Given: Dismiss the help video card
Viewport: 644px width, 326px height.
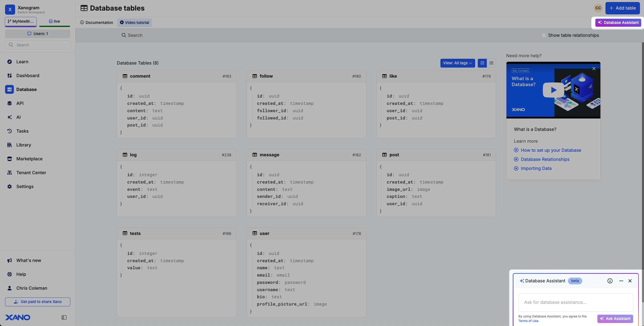Looking at the screenshot, I should [x=594, y=69].
